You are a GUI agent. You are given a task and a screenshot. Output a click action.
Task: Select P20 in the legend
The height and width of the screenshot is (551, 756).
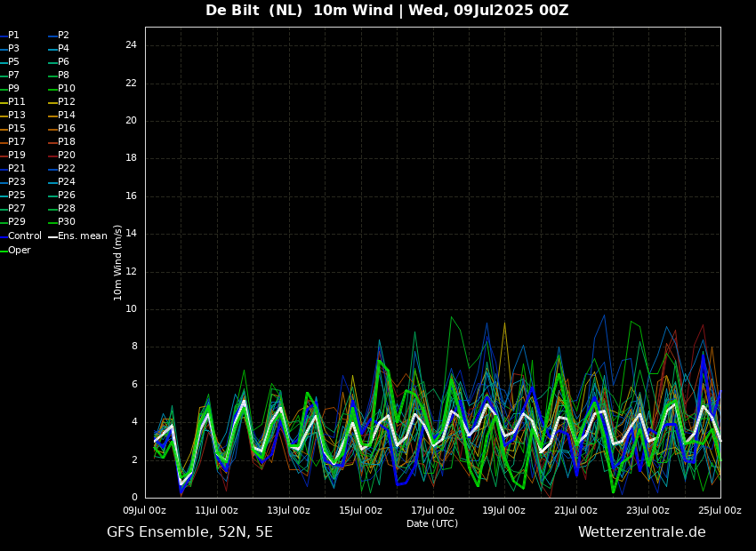(x=67, y=156)
